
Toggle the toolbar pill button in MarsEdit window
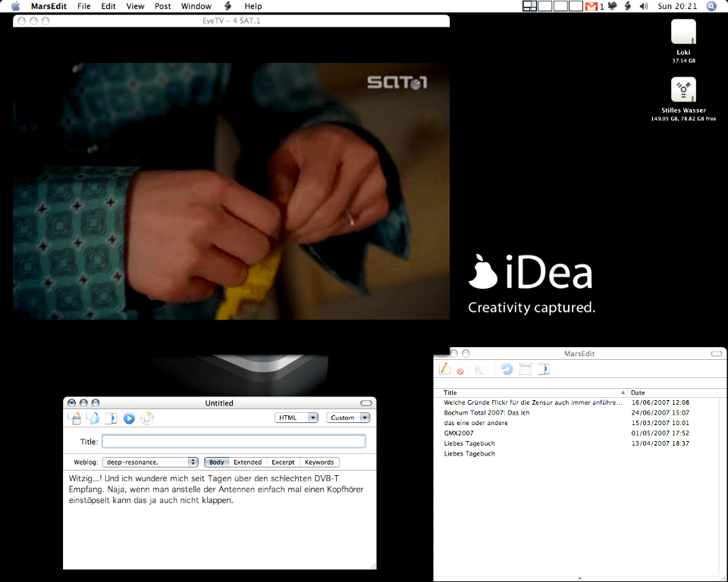[x=717, y=354]
